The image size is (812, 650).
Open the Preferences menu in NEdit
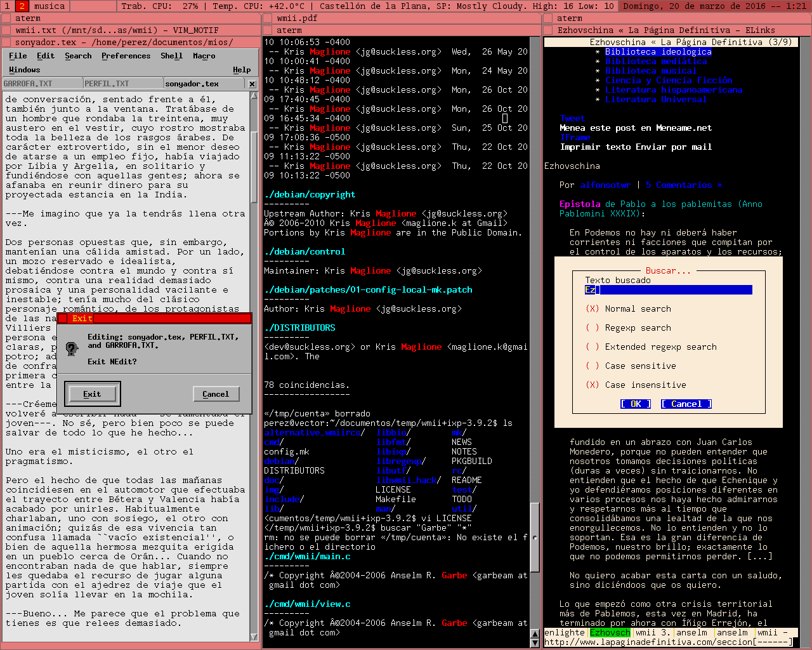(x=126, y=56)
